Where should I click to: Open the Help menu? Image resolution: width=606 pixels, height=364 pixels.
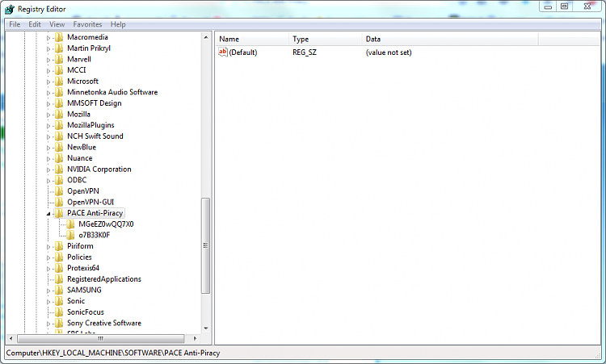(118, 24)
